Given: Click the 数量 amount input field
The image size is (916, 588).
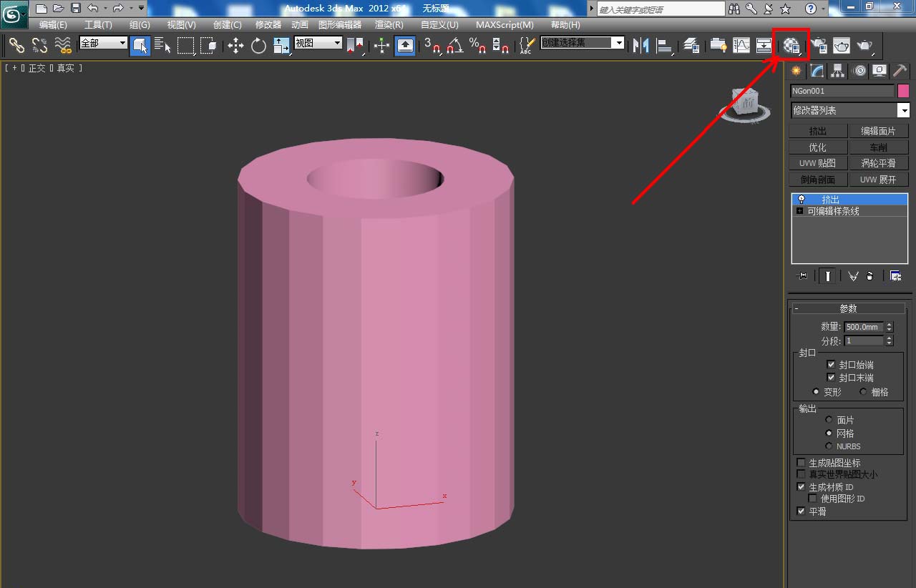Looking at the screenshot, I should pos(864,327).
